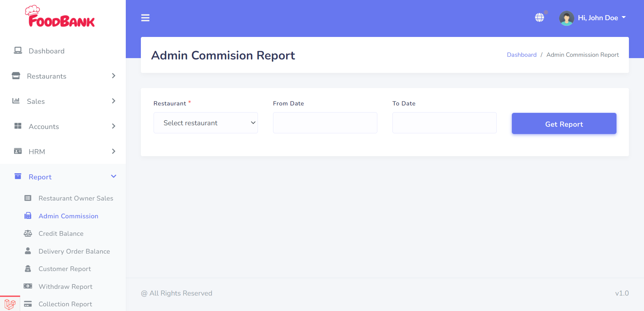Toggle the hamburger sidebar menu
This screenshot has width=644, height=311.
(x=145, y=18)
